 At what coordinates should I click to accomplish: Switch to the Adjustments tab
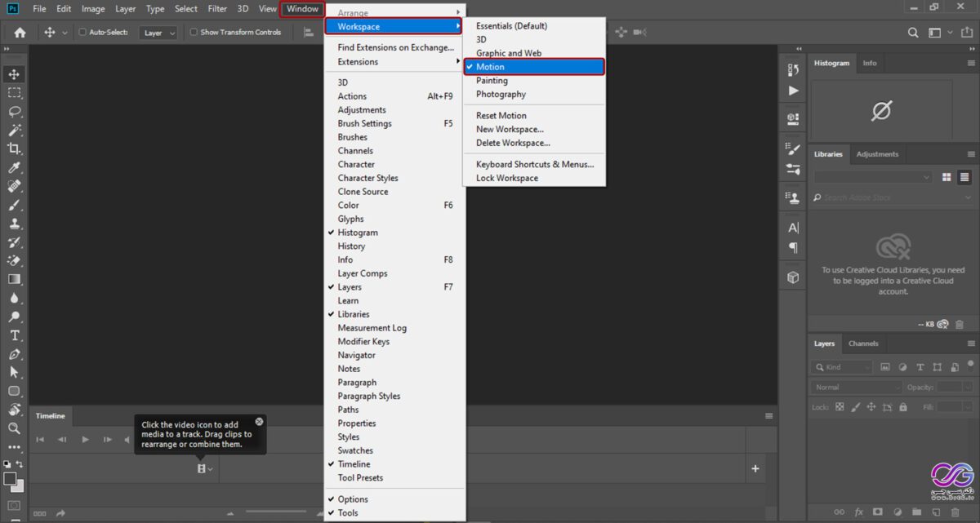(x=877, y=154)
